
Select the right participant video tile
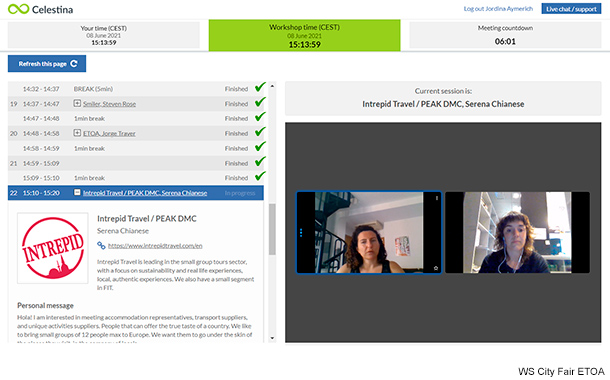pos(517,232)
